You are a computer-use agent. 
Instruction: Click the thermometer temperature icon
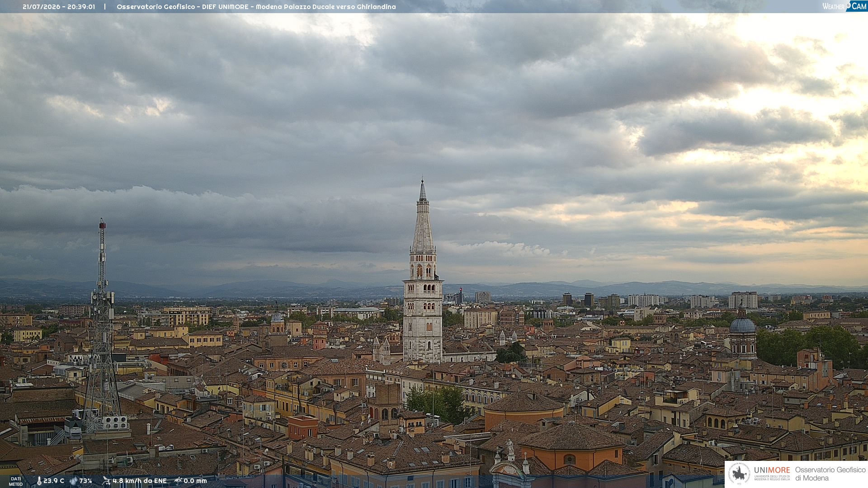39,481
